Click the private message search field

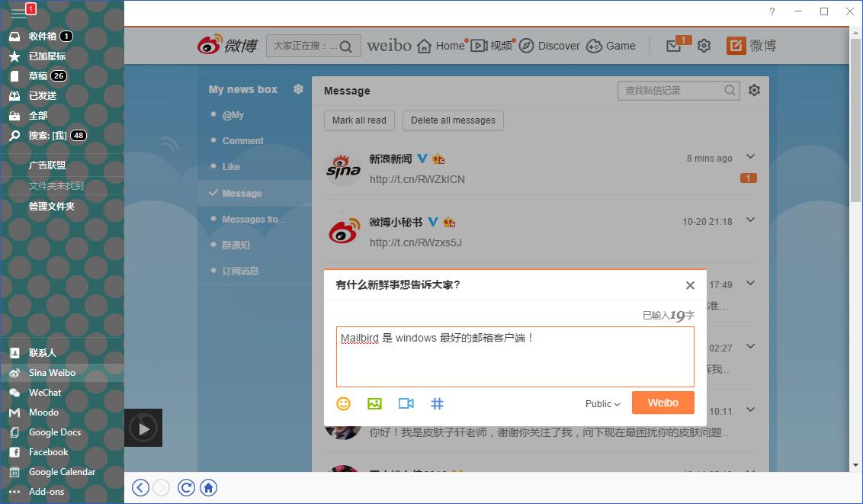[671, 91]
